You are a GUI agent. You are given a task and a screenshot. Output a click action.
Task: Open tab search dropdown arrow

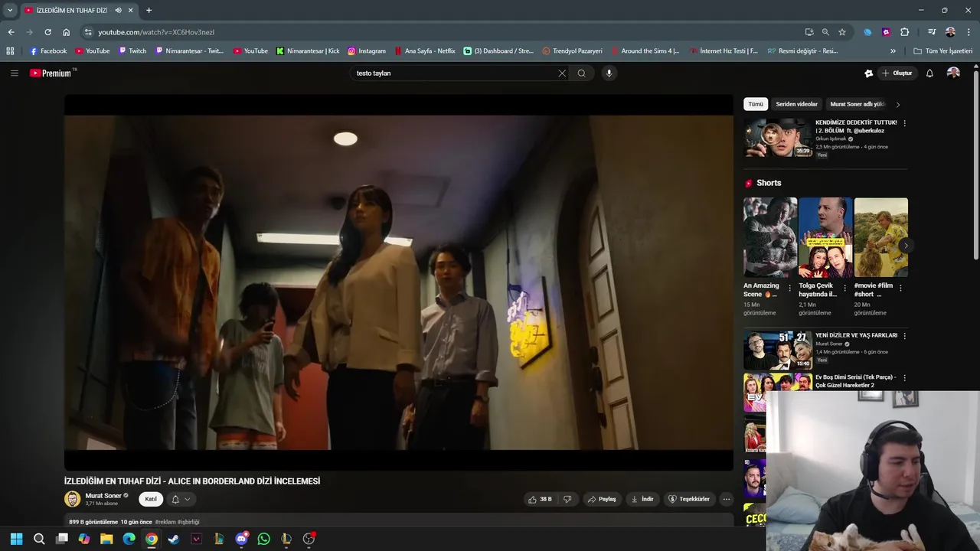tap(10, 11)
